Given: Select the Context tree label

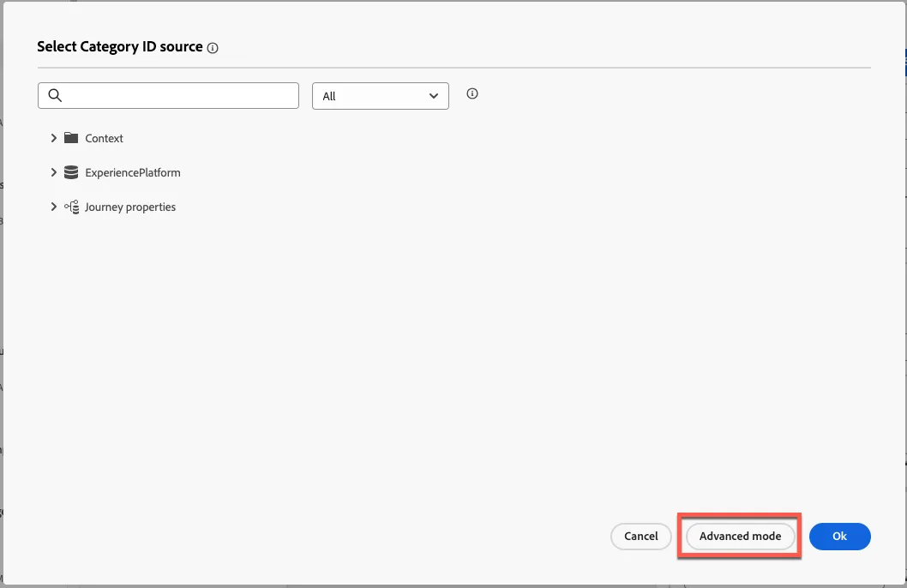Looking at the screenshot, I should [x=104, y=138].
